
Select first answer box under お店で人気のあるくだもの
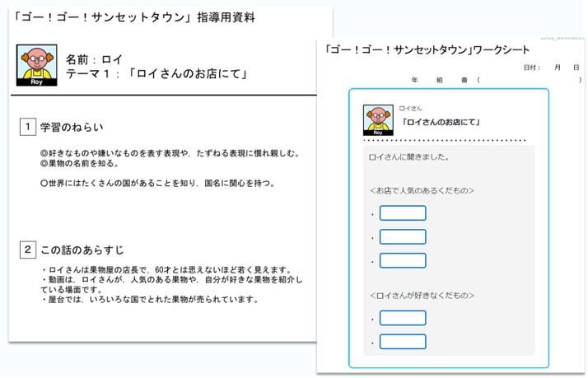click(x=403, y=213)
